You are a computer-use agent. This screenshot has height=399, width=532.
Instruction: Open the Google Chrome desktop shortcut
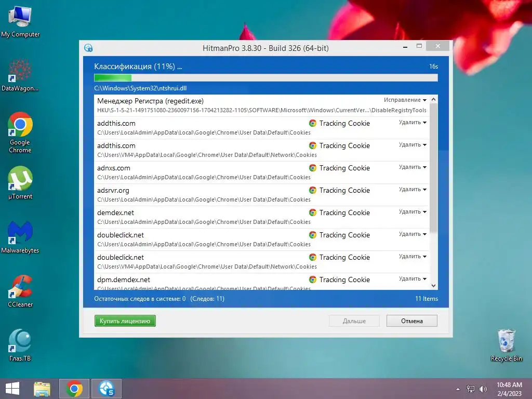tap(20, 132)
